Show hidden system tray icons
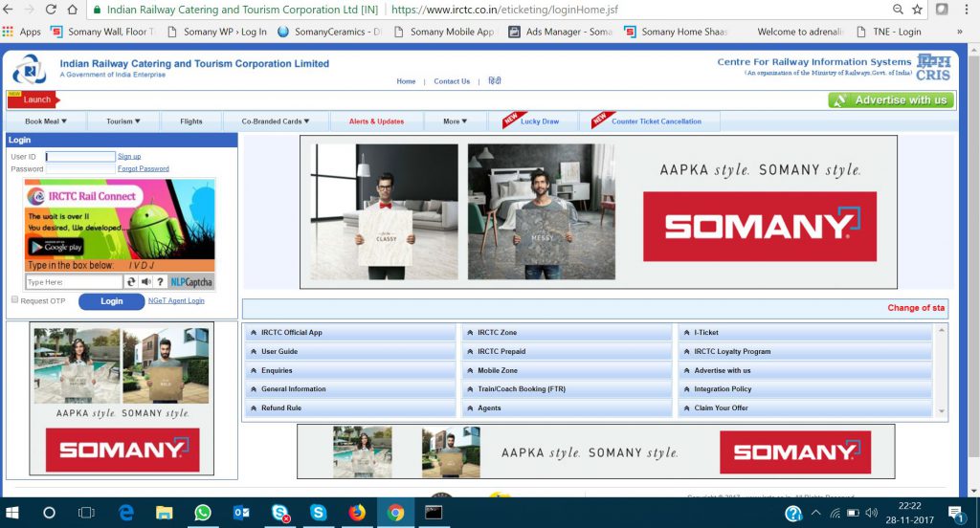980x528 pixels. [815, 513]
